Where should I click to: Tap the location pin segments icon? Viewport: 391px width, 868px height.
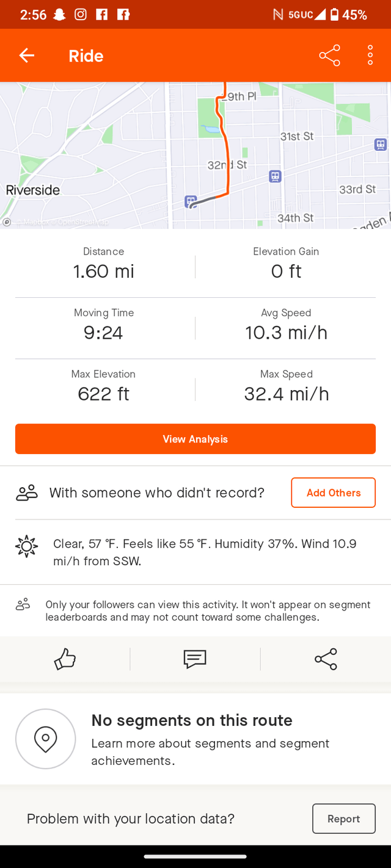pos(46,739)
